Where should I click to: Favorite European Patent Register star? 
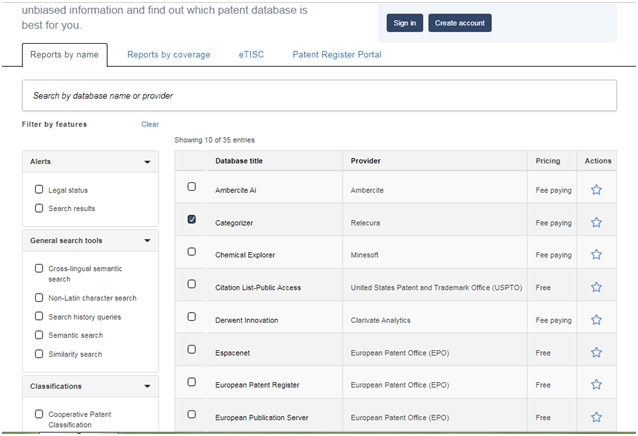596,384
